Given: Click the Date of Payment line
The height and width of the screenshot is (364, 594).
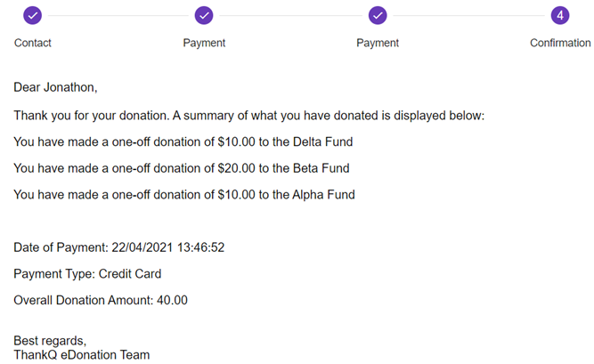Looking at the screenshot, I should pos(118,247).
